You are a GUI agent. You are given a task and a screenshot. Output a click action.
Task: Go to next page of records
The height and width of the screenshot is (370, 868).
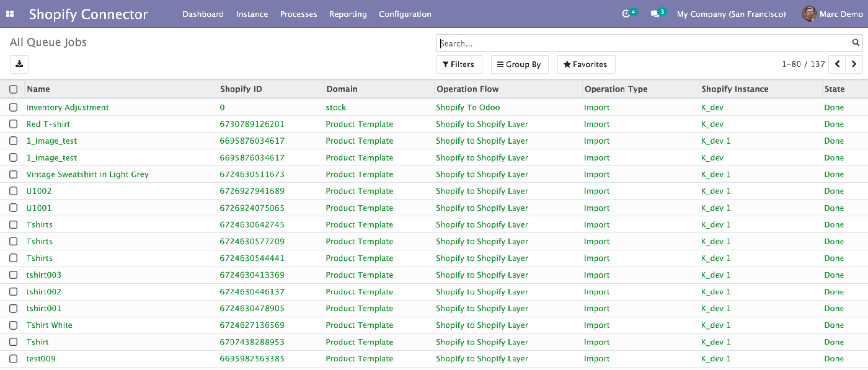pyautogui.click(x=854, y=64)
